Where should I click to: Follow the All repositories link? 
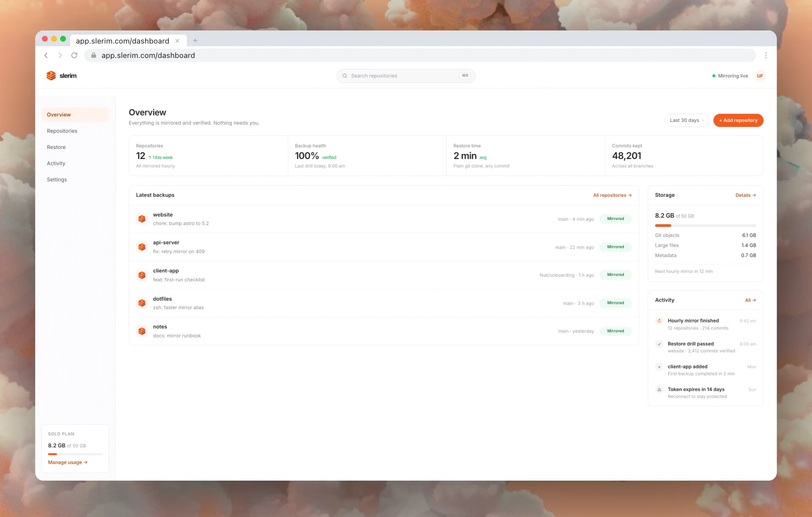point(612,195)
